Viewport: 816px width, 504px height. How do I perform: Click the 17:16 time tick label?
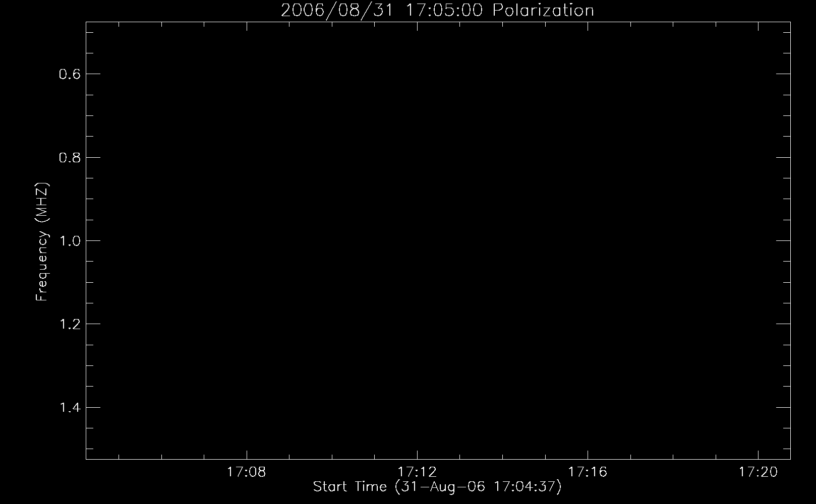[588, 472]
